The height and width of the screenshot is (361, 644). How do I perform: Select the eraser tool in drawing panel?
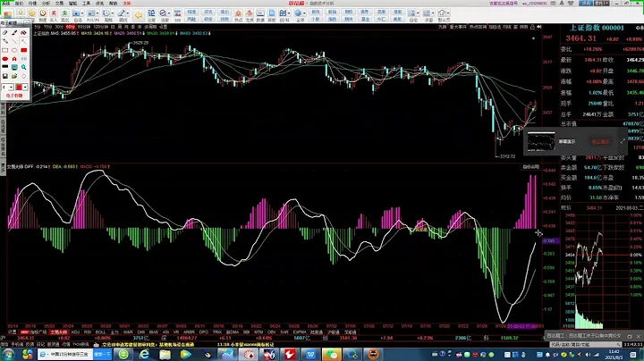[5, 32]
